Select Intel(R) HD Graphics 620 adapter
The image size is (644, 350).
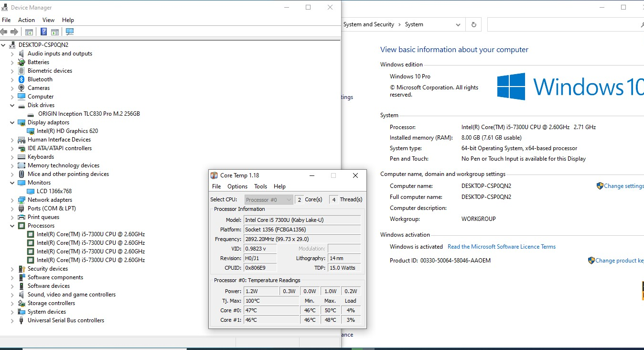[67, 131]
